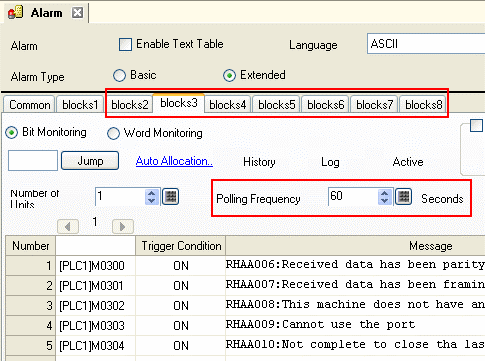Choose Bit Monitoring option
The image size is (485, 361).
pos(12,133)
